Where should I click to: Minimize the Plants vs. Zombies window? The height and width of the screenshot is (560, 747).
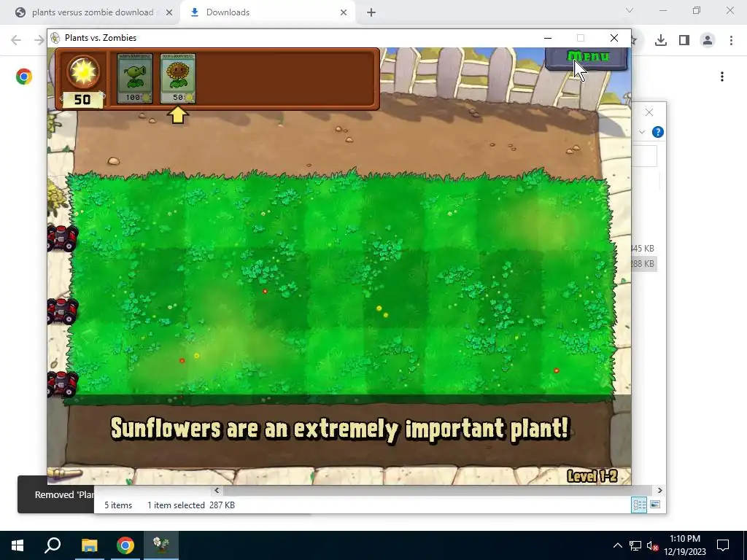548,38
